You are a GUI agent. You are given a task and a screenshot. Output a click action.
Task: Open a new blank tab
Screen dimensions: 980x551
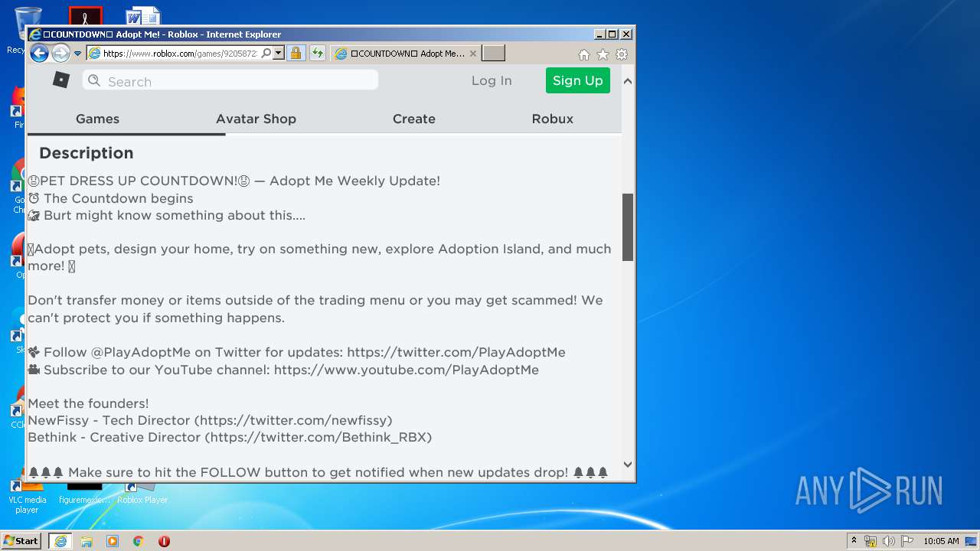[x=493, y=54]
